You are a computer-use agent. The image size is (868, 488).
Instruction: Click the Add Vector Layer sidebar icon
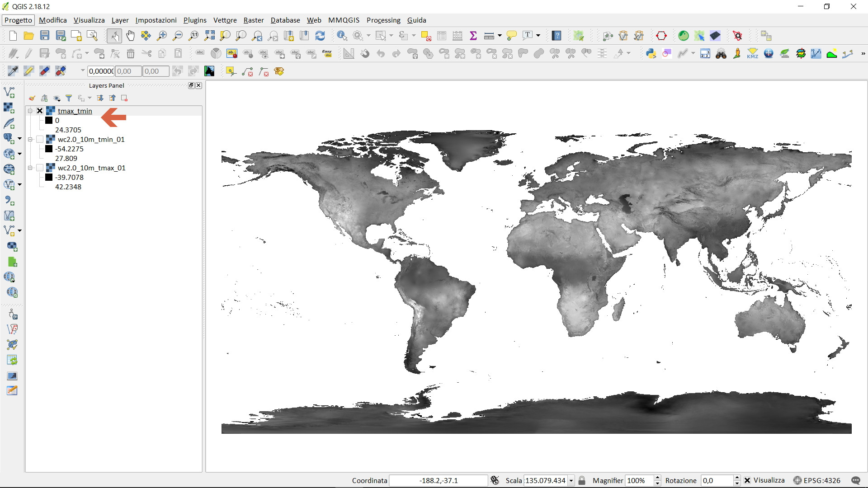pos(9,92)
